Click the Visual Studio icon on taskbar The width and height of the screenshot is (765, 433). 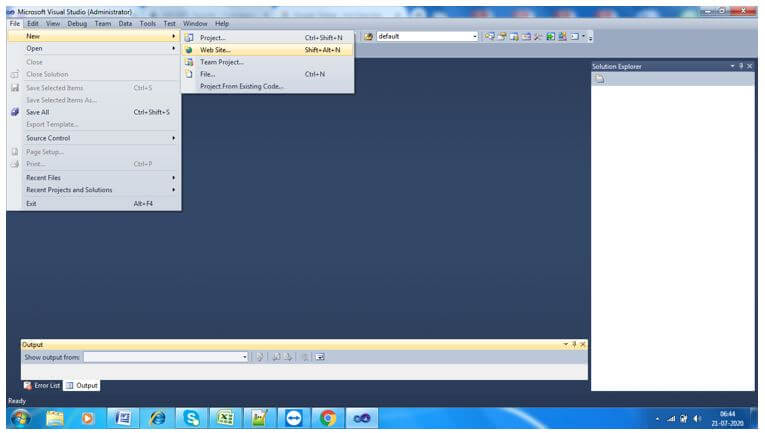362,418
